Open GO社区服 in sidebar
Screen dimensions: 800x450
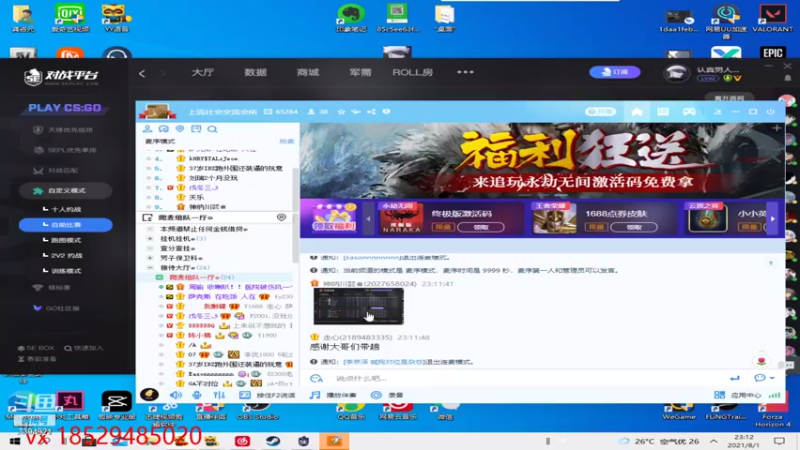56,308
